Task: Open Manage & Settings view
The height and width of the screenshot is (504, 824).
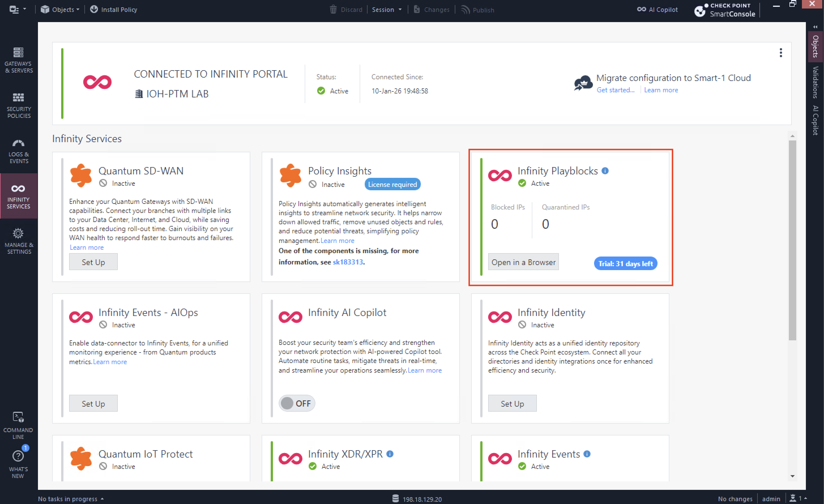Action: tap(18, 241)
